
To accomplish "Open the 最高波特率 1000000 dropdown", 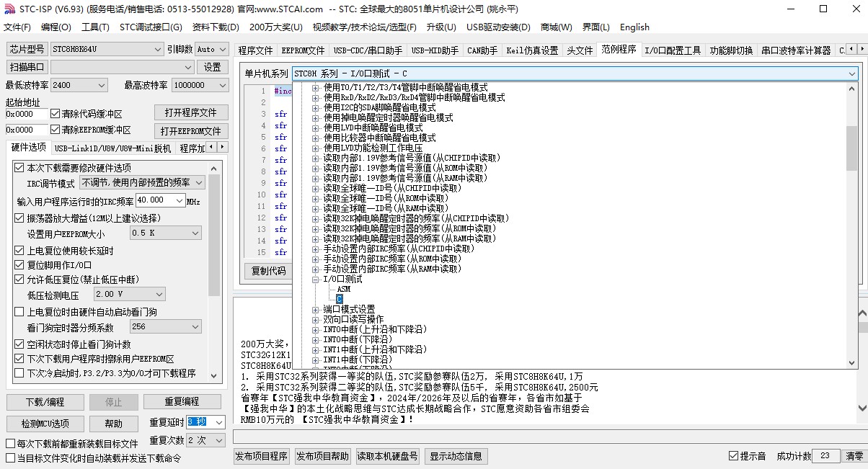I will pyautogui.click(x=200, y=85).
